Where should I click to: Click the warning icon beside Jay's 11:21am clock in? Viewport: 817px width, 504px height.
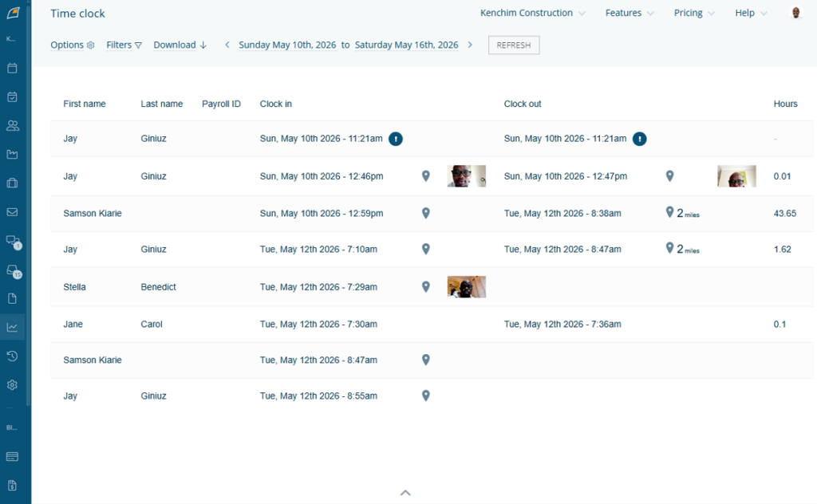(396, 139)
